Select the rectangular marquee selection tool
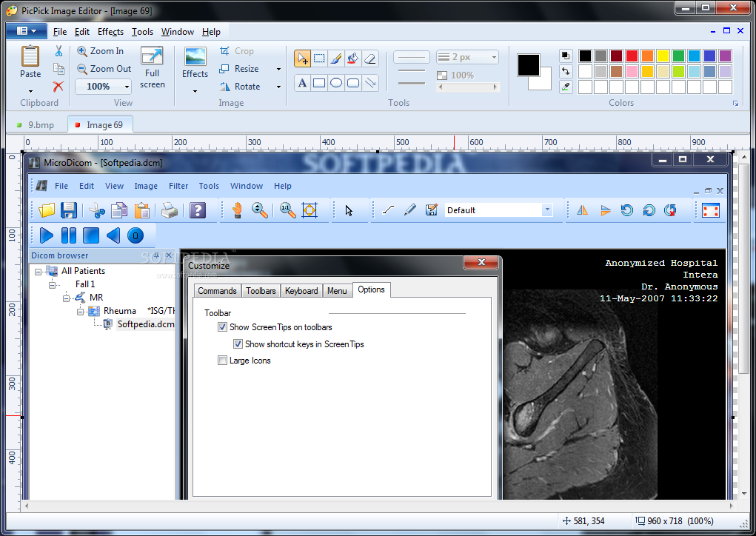756x536 pixels. click(x=319, y=58)
